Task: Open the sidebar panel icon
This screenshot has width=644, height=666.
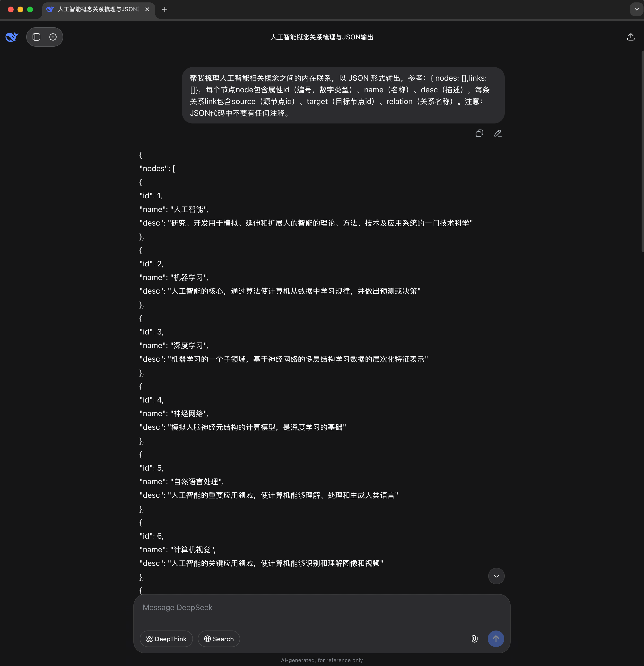Action: (x=36, y=37)
